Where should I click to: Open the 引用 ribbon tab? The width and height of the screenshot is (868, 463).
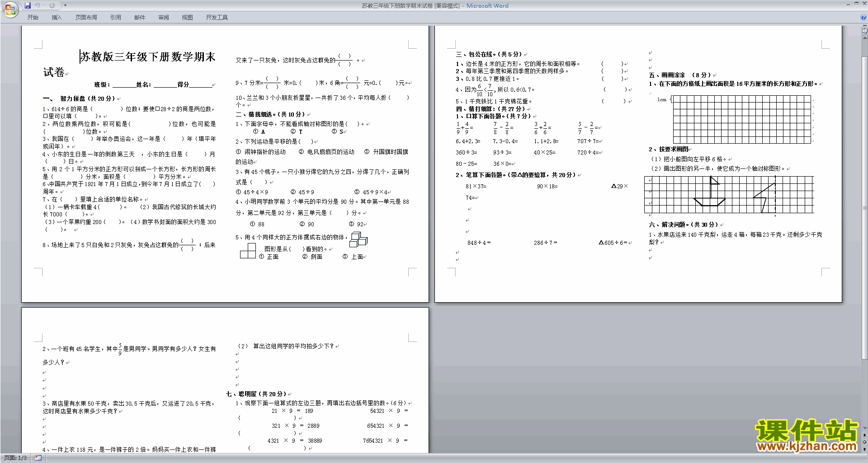click(x=116, y=18)
